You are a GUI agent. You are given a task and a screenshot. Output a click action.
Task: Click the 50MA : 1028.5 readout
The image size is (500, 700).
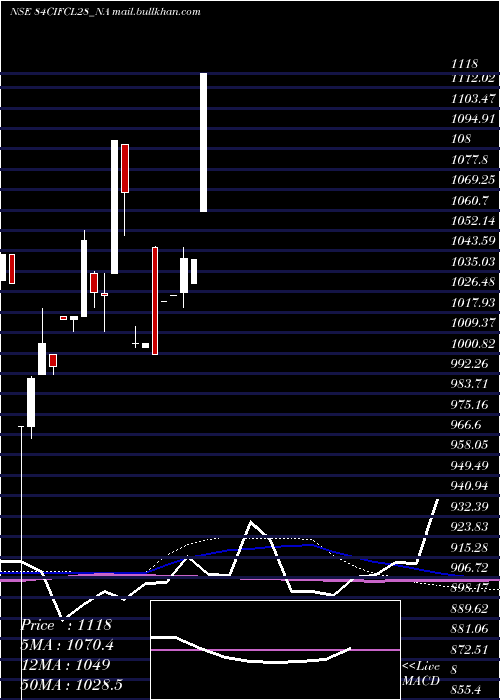pyautogui.click(x=71, y=685)
